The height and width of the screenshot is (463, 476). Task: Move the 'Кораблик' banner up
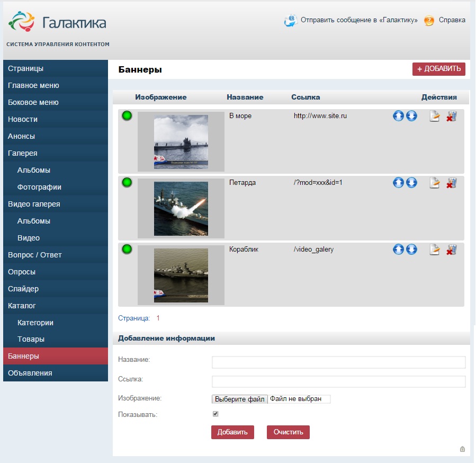click(398, 250)
